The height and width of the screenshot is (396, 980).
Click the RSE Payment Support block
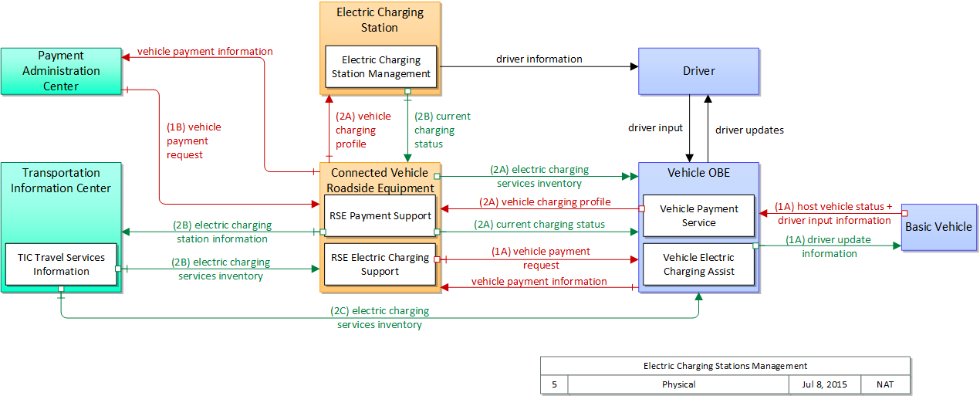380,216
